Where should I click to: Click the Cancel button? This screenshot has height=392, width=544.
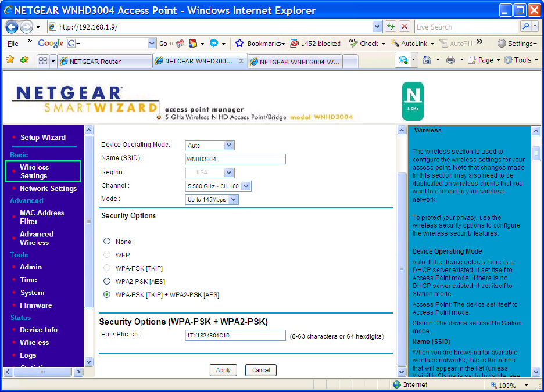pyautogui.click(x=261, y=370)
